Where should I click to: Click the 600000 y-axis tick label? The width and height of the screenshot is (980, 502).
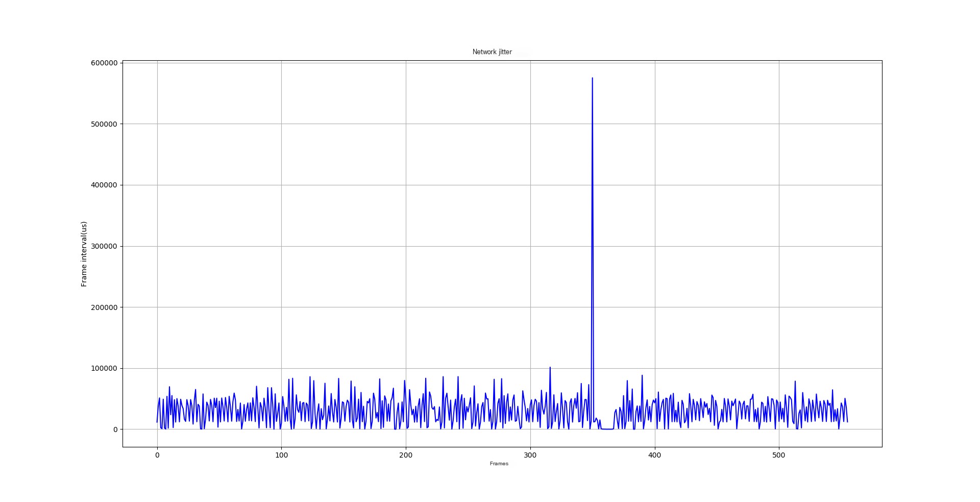point(105,63)
